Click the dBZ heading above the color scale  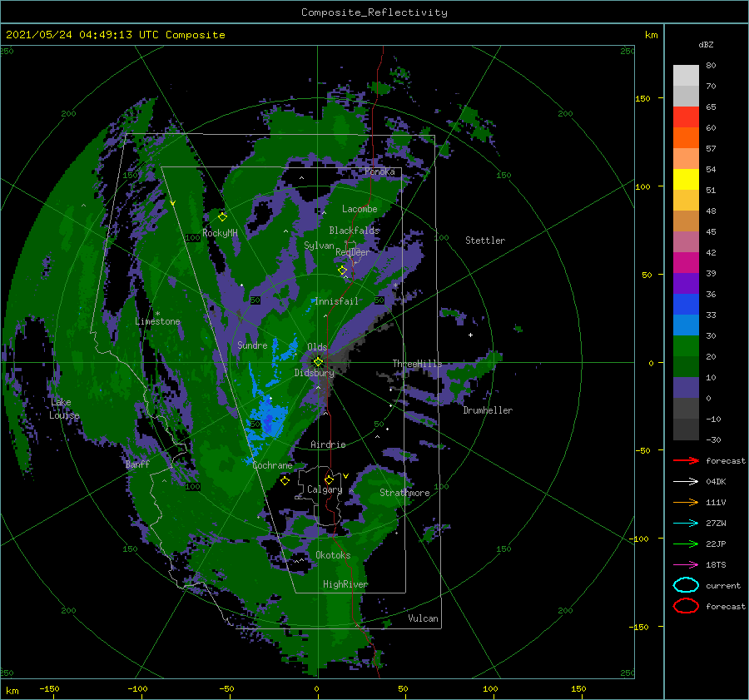click(x=706, y=44)
